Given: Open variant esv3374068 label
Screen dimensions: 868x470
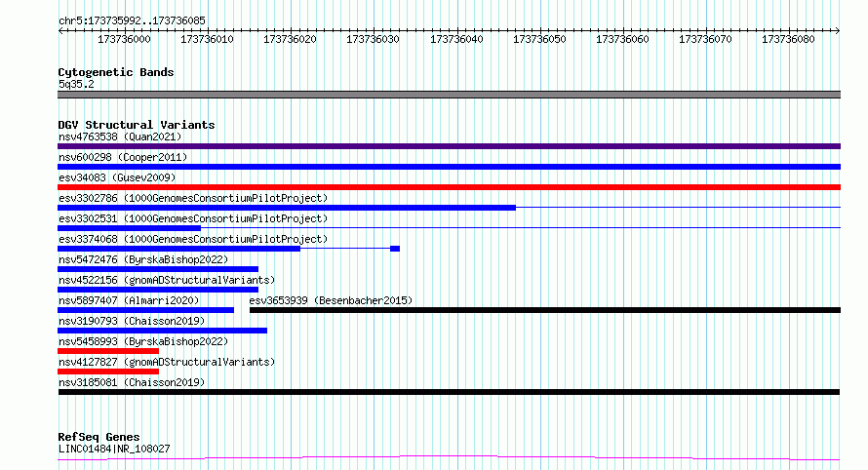Looking at the screenshot, I should coord(193,239).
